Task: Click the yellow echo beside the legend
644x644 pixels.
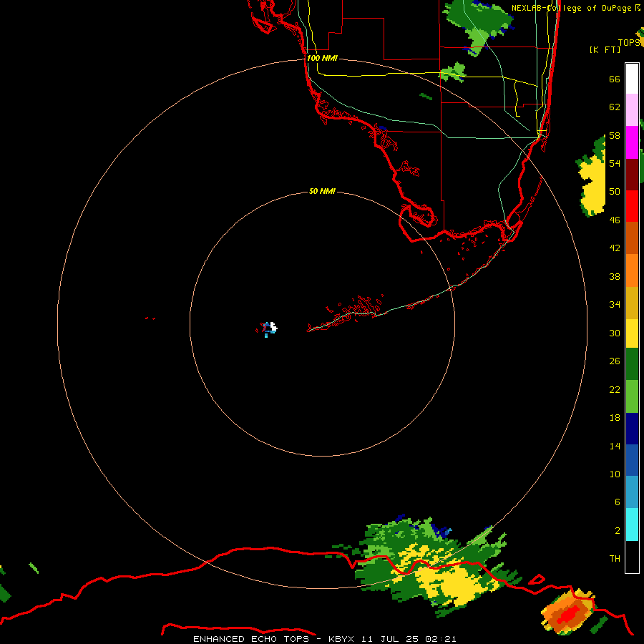Action: click(594, 185)
